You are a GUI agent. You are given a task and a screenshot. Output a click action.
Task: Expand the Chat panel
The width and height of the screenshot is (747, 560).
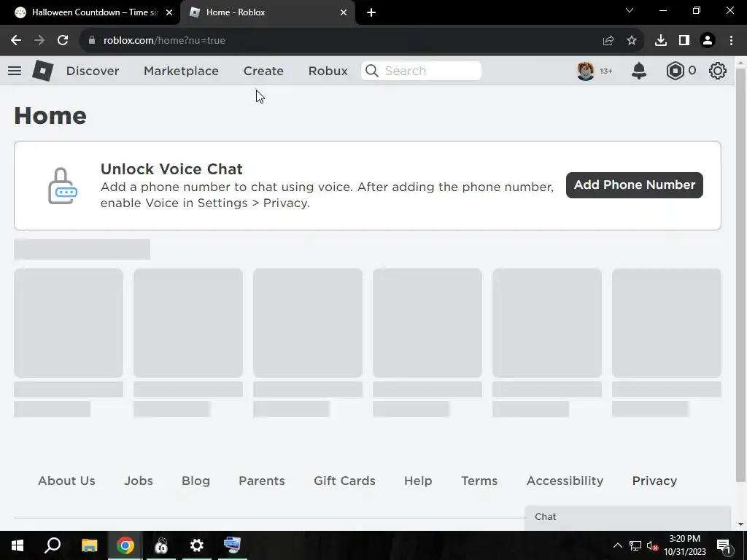(x=628, y=517)
